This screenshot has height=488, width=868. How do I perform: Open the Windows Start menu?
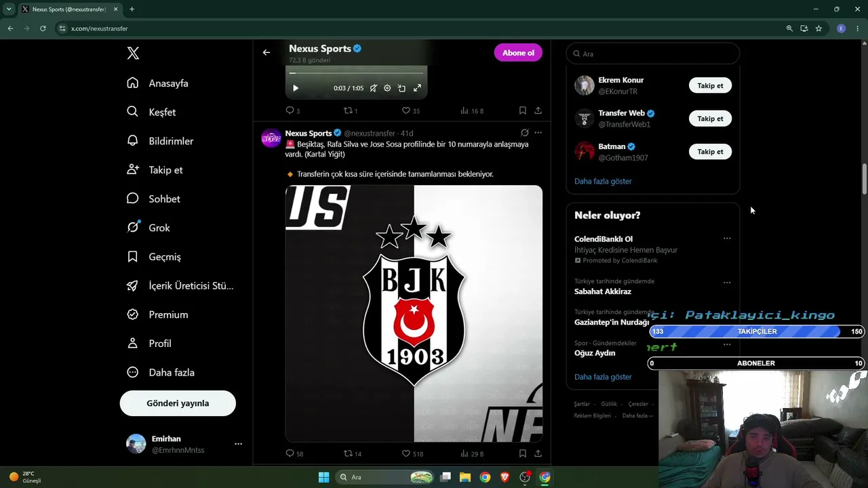(x=323, y=477)
